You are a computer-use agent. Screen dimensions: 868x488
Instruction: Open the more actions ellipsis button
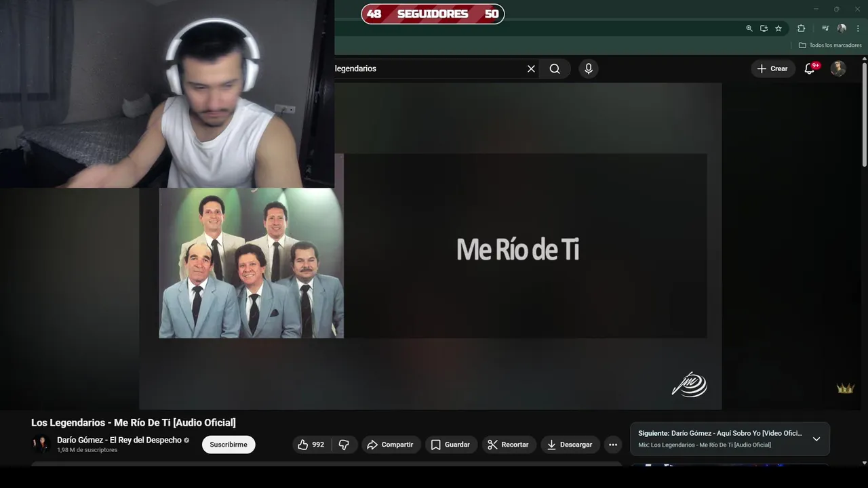(x=613, y=445)
